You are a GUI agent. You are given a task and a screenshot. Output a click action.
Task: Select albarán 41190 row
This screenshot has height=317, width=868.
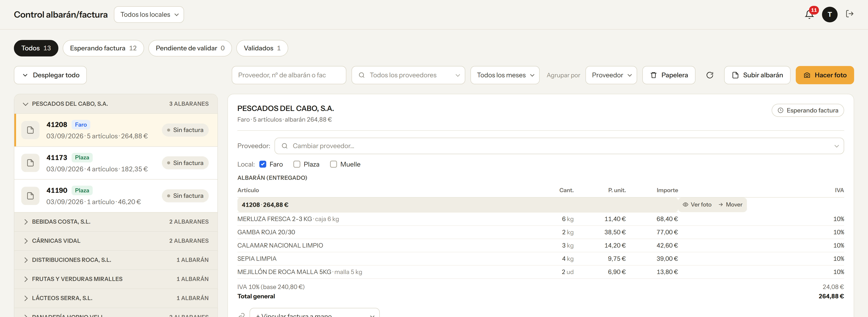pos(116,196)
